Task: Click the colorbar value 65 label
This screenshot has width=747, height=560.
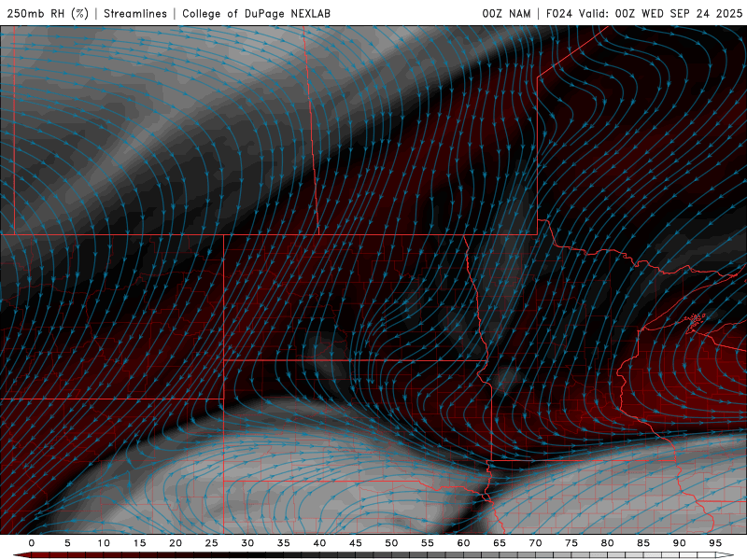Action: [500, 543]
